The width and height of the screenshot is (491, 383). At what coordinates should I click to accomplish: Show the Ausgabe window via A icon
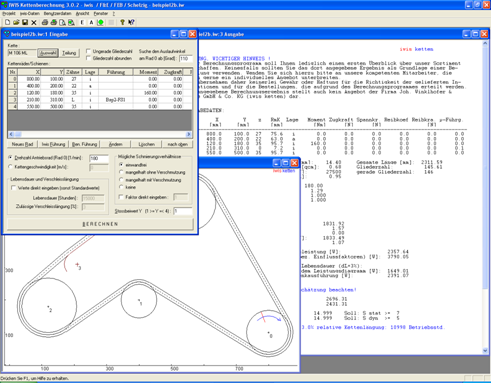(91, 22)
